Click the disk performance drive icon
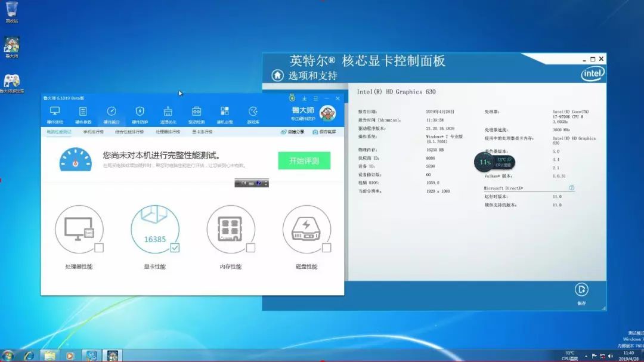 [x=306, y=229]
